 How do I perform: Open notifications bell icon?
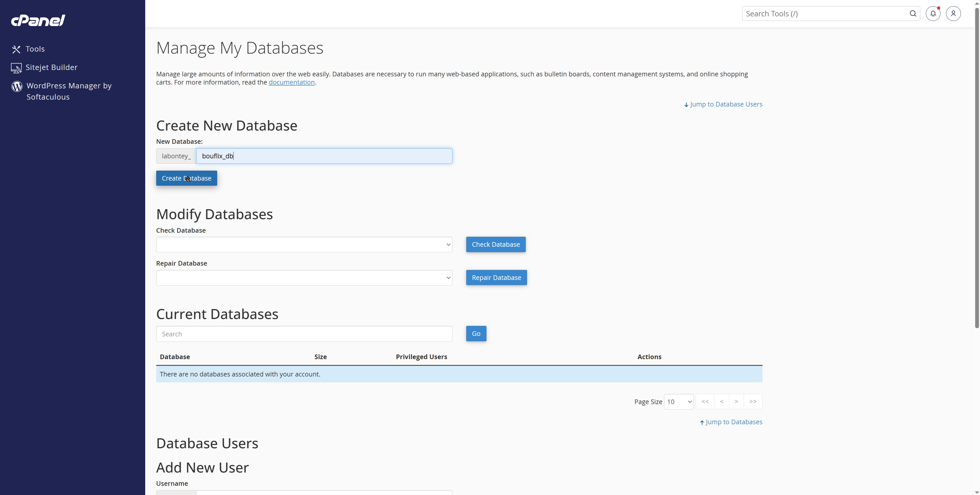(x=933, y=14)
